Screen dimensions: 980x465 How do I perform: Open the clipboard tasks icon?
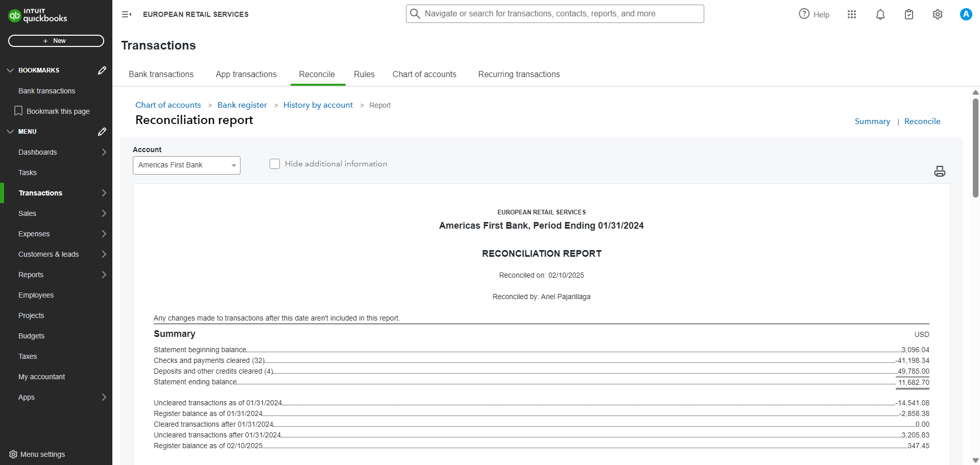[909, 14]
